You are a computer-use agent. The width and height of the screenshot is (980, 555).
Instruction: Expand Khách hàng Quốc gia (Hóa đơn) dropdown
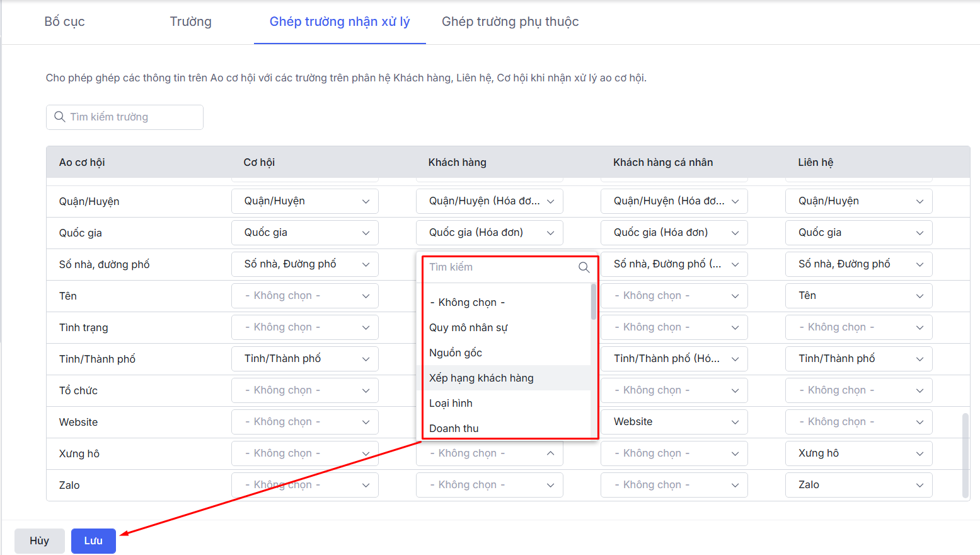pos(489,233)
